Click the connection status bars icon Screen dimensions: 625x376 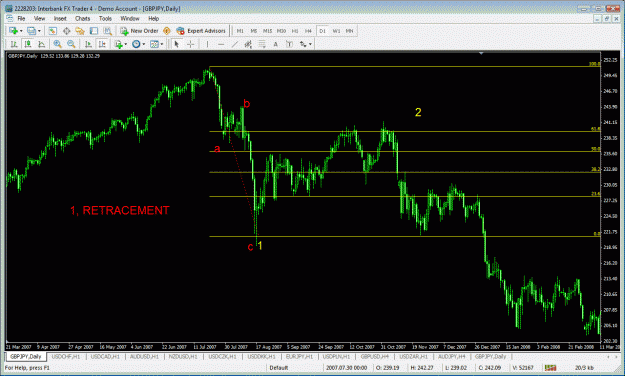tap(550, 368)
